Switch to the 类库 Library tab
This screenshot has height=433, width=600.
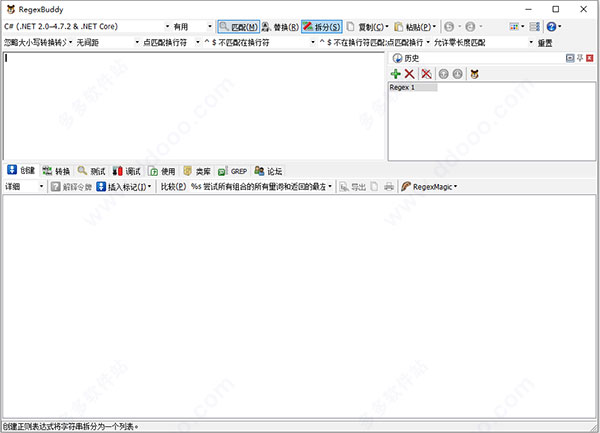197,171
